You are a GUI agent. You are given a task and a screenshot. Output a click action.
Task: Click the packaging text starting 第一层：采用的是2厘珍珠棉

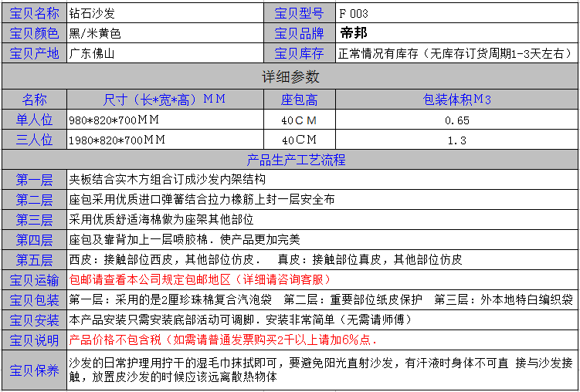[x=321, y=299]
